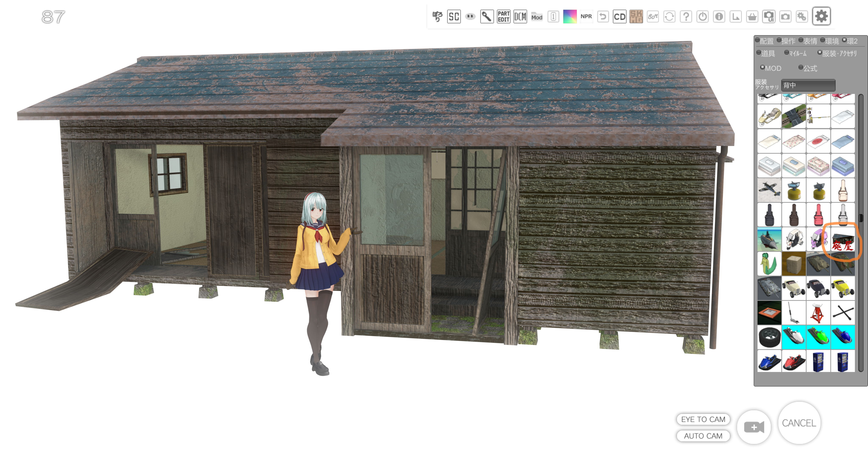Click the DCM toolbar icon
Image resolution: width=868 pixels, height=459 pixels.
point(520,17)
